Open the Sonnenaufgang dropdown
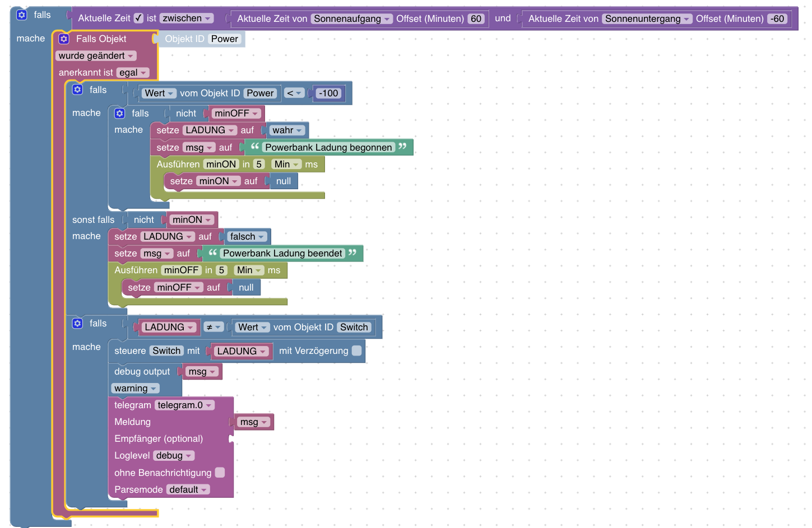The height and width of the screenshot is (528, 812). [x=352, y=18]
